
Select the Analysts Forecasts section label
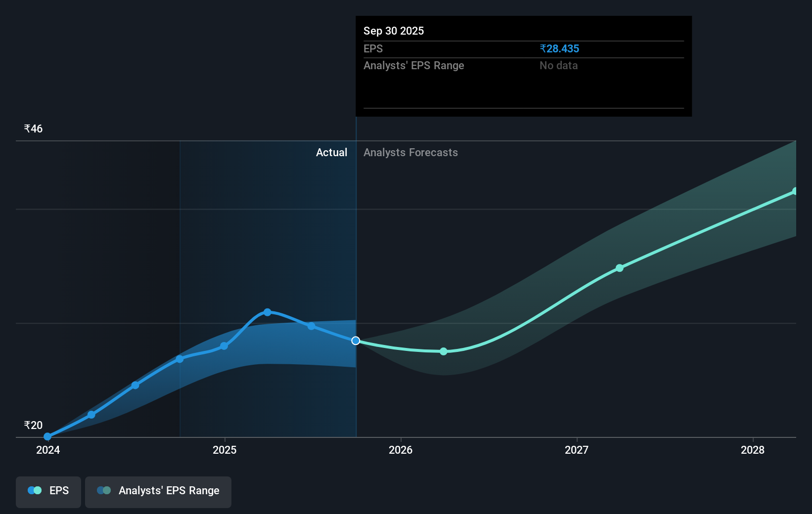[410, 152]
